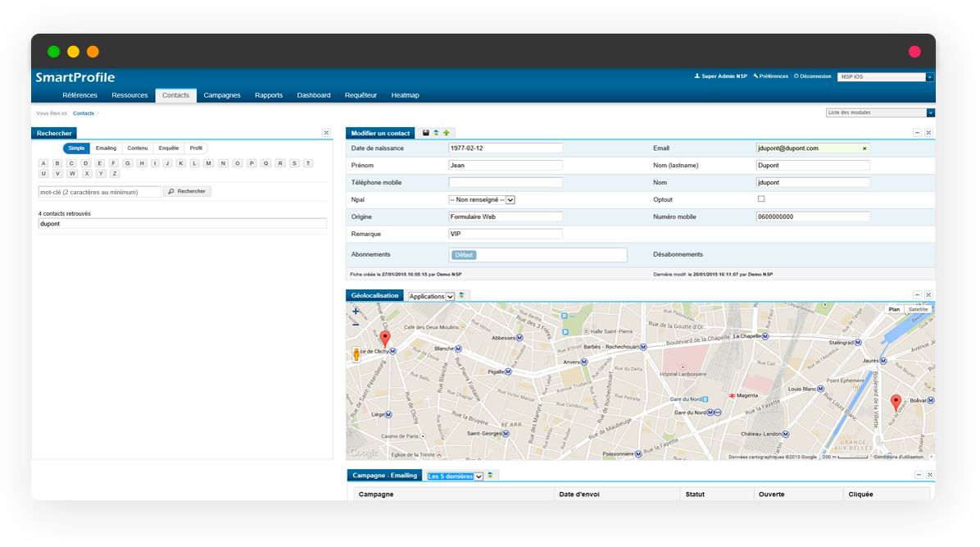Open the Campagnes menu

222,95
